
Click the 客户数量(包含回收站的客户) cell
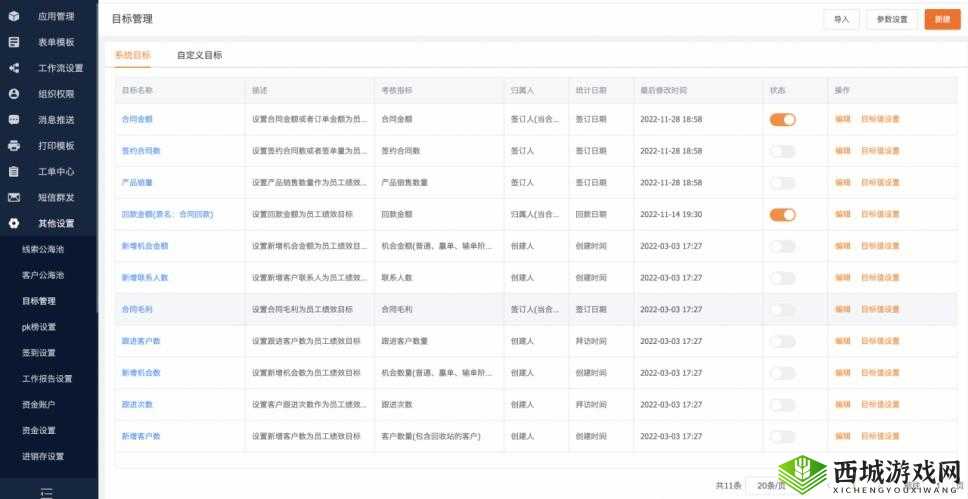pyautogui.click(x=431, y=436)
